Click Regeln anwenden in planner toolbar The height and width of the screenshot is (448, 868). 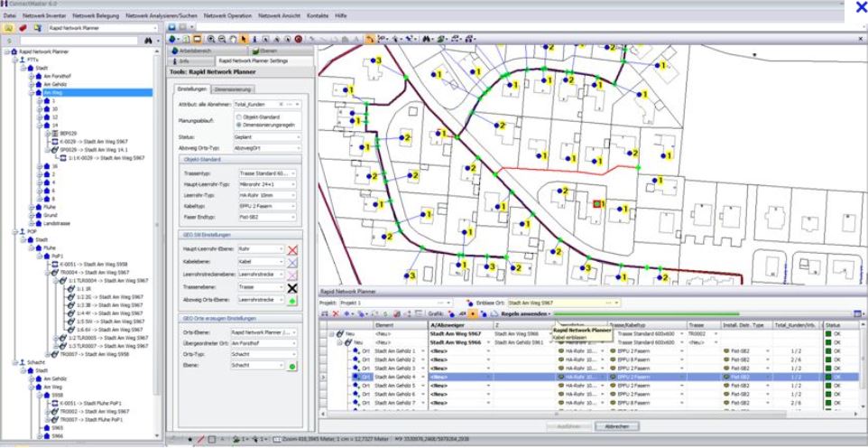[x=522, y=313]
